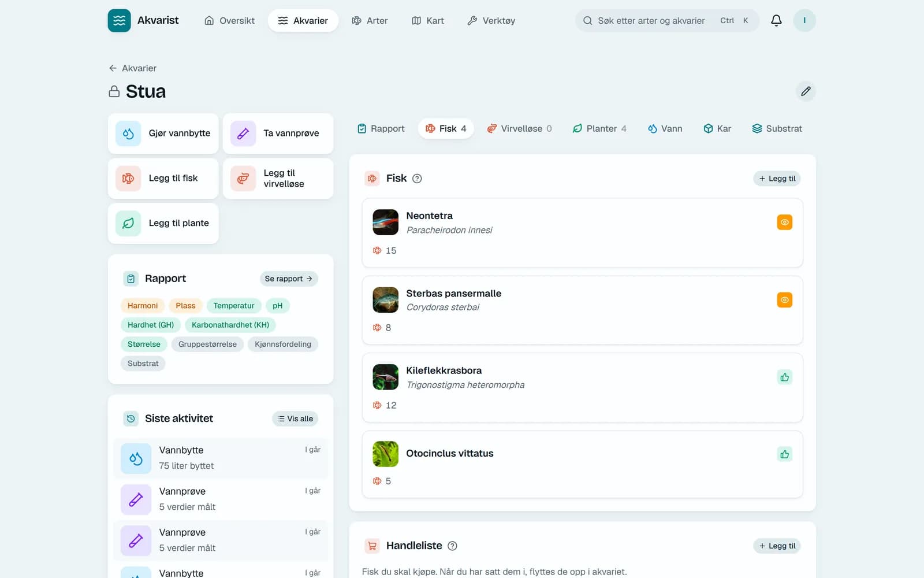Screen dimensions: 924x578
Task: Click the Otocinclus vittatus thumbnail image
Action: click(385, 454)
